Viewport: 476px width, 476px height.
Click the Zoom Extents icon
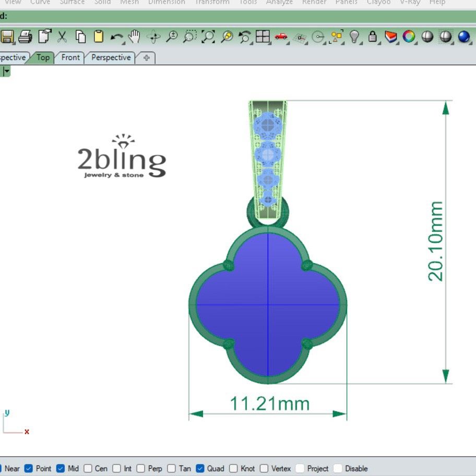[x=208, y=37]
